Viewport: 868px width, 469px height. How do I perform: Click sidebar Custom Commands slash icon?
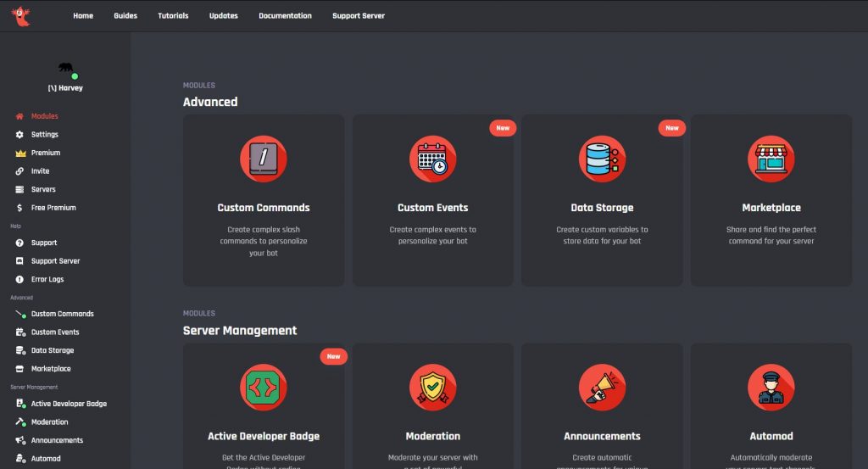tap(20, 314)
